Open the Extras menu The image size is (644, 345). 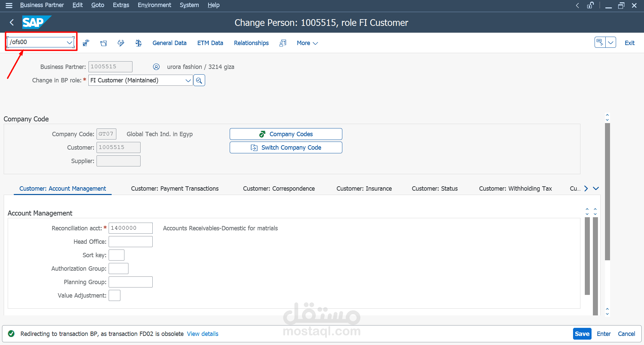pos(121,5)
